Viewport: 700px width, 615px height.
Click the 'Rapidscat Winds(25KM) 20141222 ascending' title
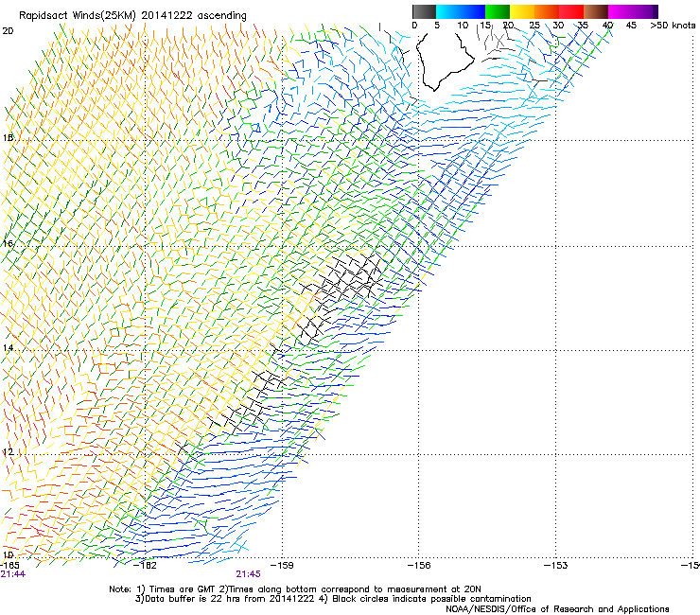pyautogui.click(x=132, y=16)
